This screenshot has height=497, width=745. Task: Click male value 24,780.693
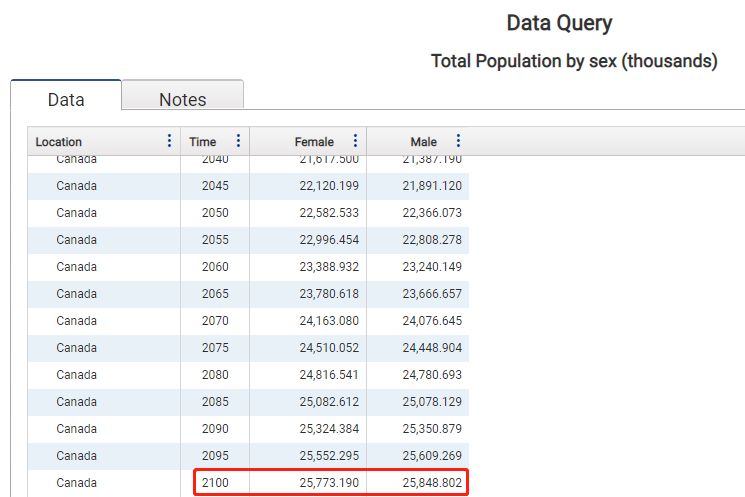tap(432, 375)
